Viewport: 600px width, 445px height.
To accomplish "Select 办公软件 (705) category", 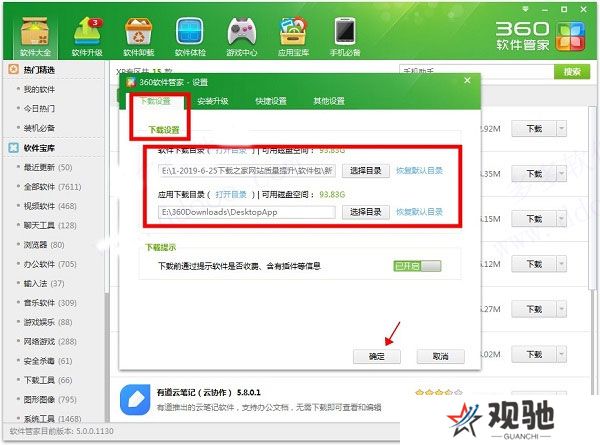I will tap(50, 264).
